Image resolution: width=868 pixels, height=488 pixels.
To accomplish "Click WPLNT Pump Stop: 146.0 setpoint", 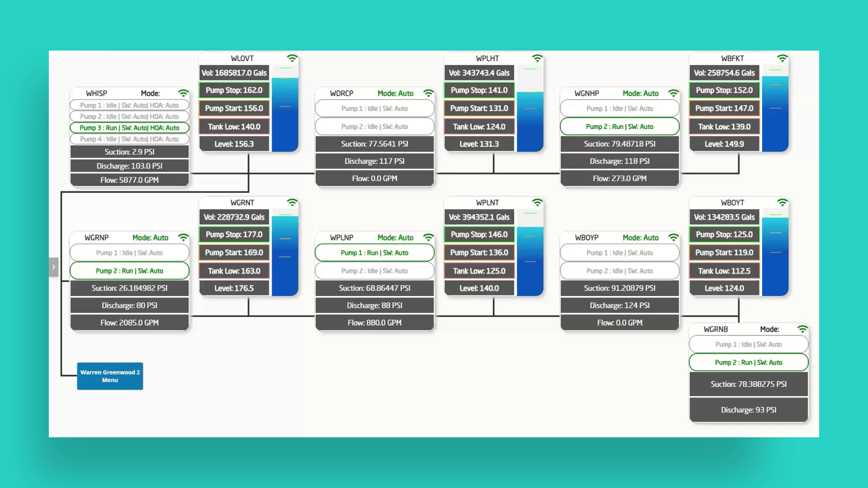I will [x=479, y=235].
